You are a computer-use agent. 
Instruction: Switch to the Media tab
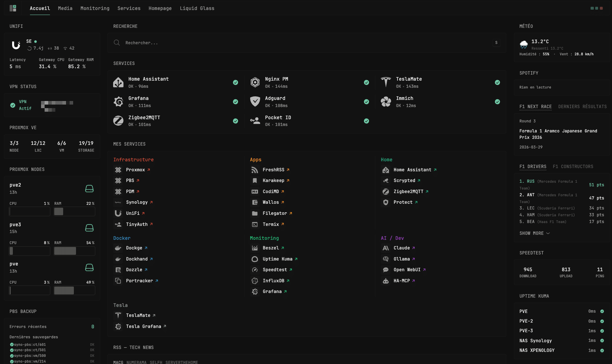(65, 8)
